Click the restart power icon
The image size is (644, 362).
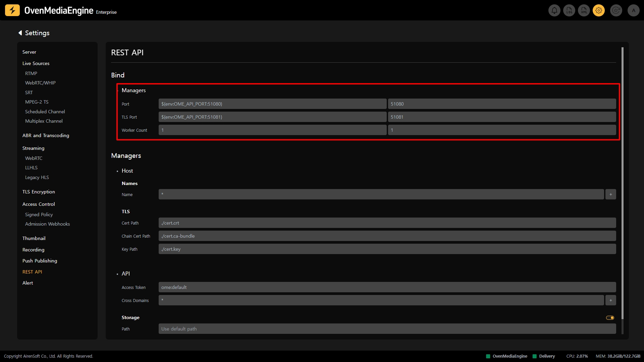tap(616, 10)
